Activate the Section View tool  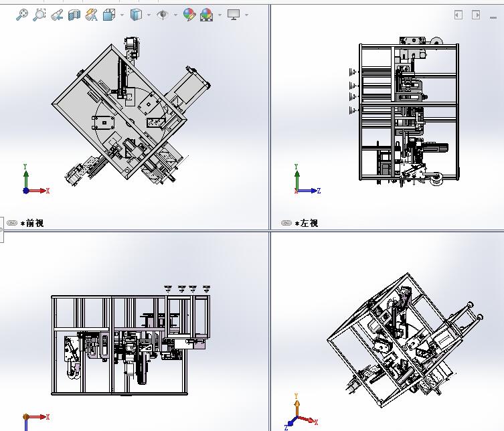[x=74, y=15]
